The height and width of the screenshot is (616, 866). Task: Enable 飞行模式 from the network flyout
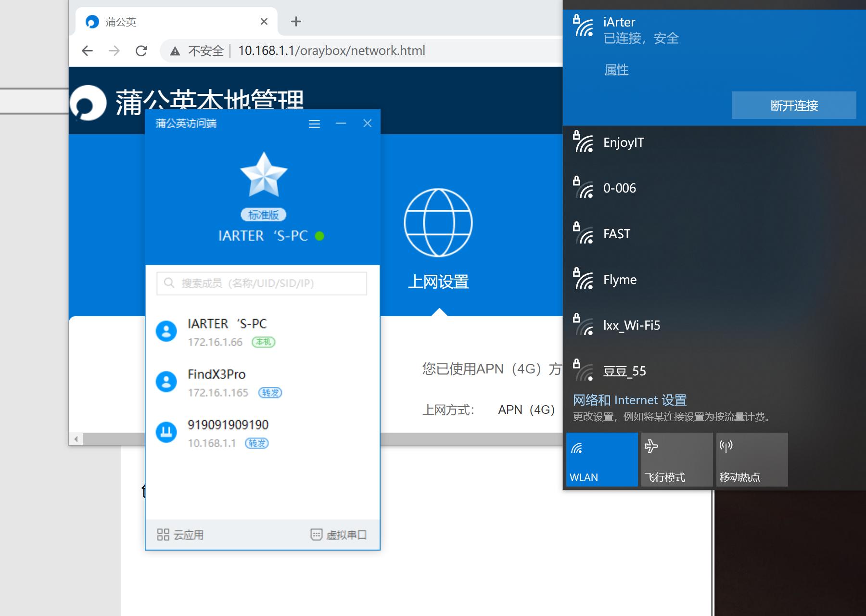click(676, 459)
